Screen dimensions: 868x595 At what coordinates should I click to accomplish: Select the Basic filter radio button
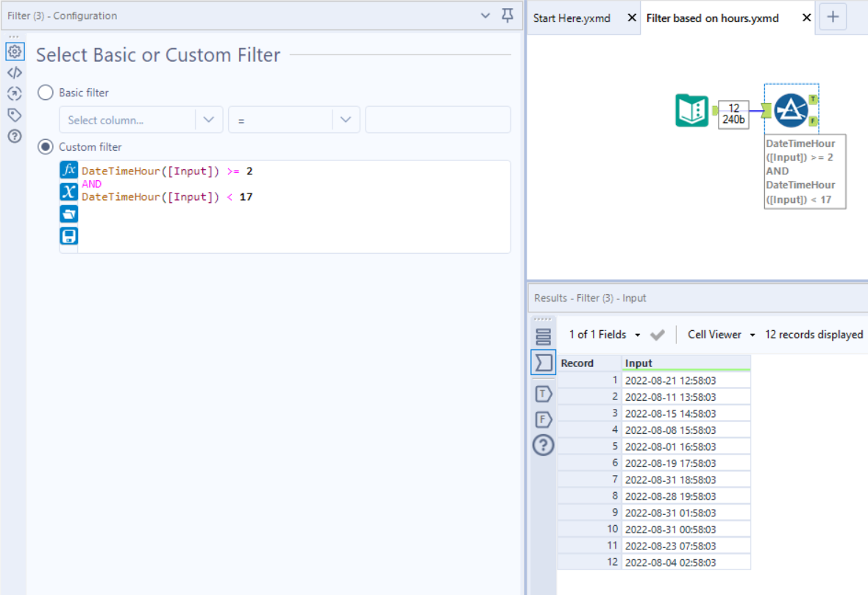(x=45, y=93)
